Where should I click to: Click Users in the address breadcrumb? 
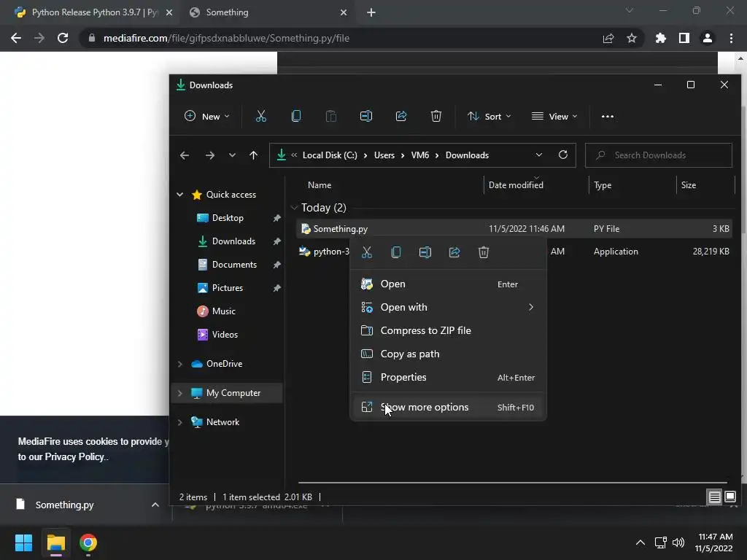pos(384,155)
